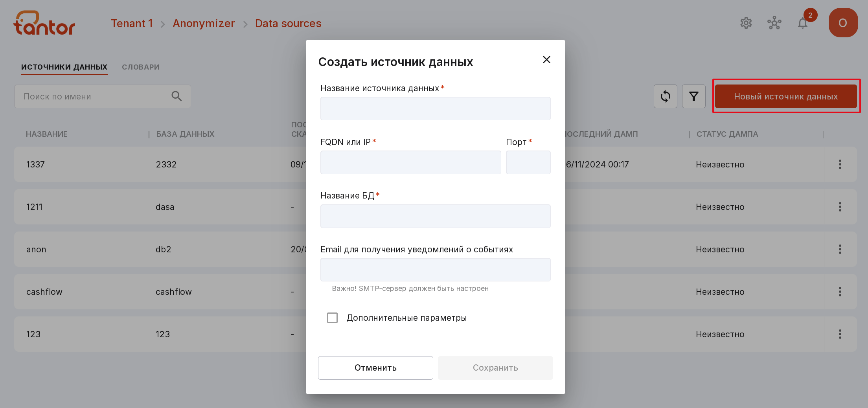Open the actions menu for cashflow row
The width and height of the screenshot is (868, 408).
(x=840, y=292)
